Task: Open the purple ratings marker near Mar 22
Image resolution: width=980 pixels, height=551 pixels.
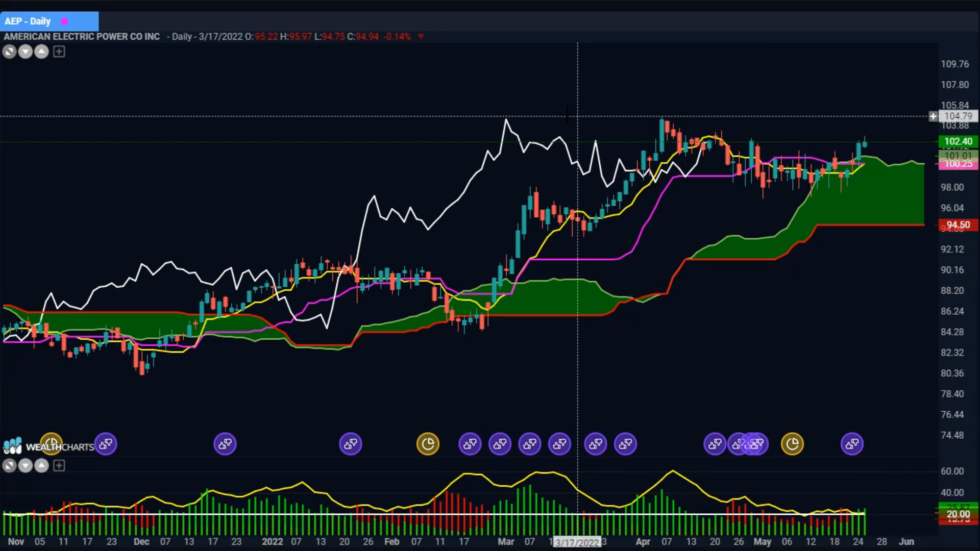Action: click(x=596, y=444)
